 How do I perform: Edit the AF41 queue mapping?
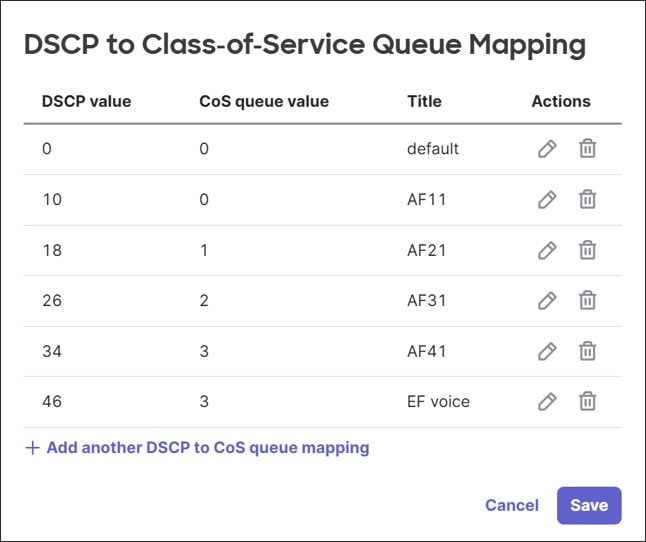click(x=547, y=351)
